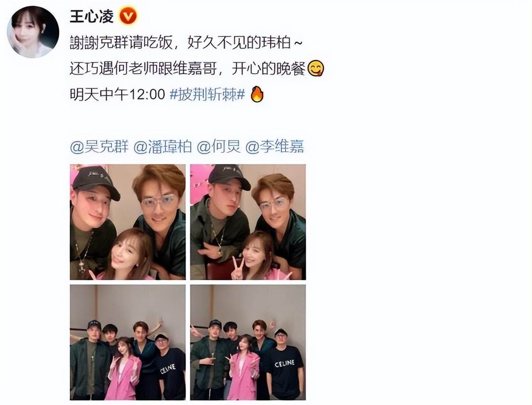
Task: Open the bottom-left group photo
Action: click(x=128, y=342)
